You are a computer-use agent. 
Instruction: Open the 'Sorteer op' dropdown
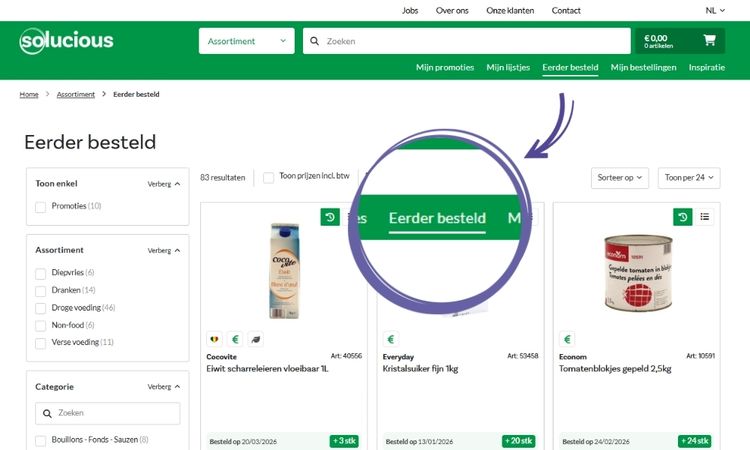pos(620,178)
